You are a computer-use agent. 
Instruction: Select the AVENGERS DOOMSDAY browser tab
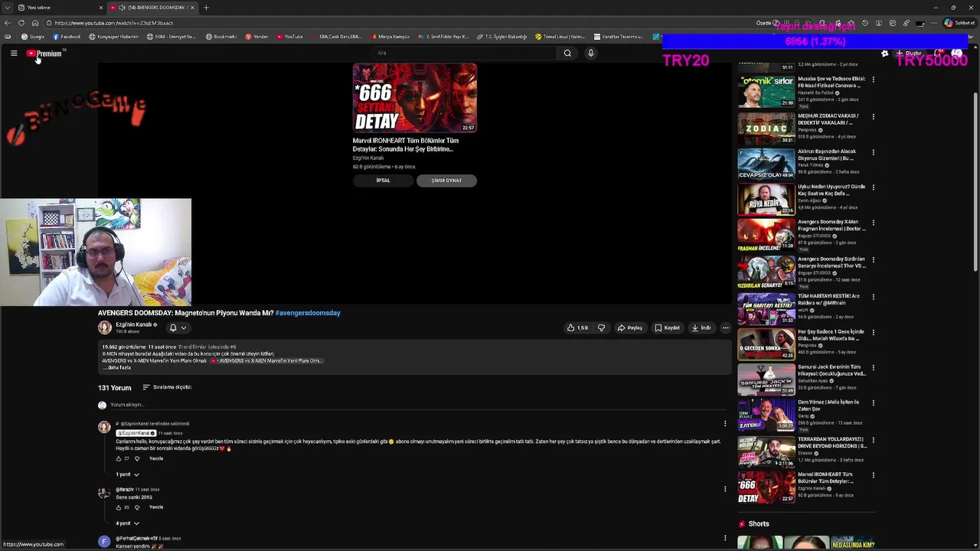click(x=152, y=8)
